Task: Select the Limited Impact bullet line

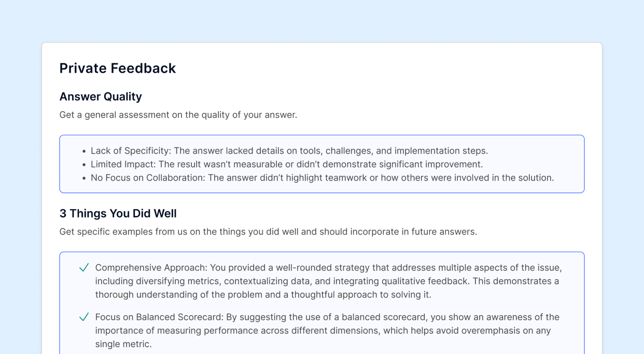Action: (x=287, y=164)
